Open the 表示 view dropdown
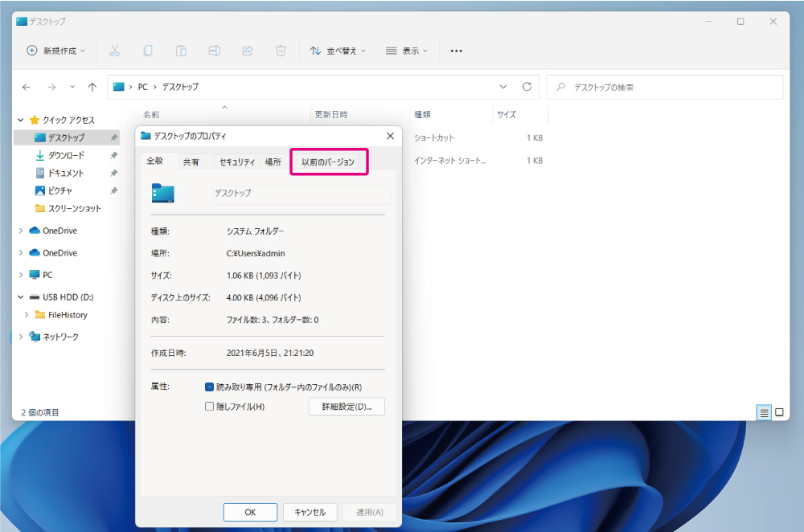Image resolution: width=804 pixels, height=532 pixels. pyautogui.click(x=406, y=51)
